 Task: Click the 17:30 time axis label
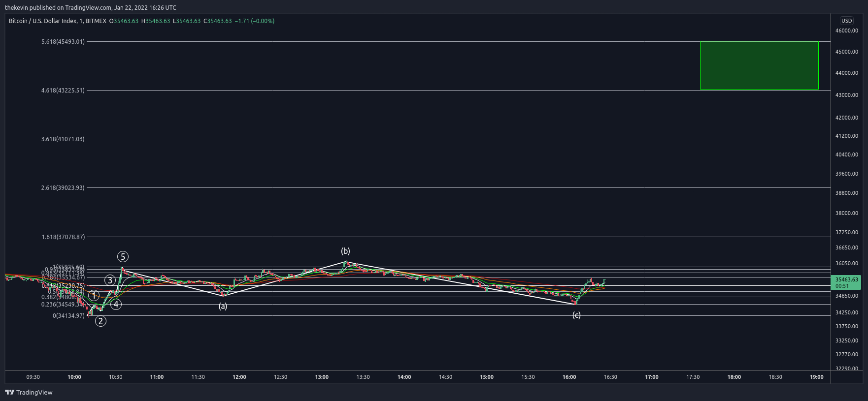point(693,377)
